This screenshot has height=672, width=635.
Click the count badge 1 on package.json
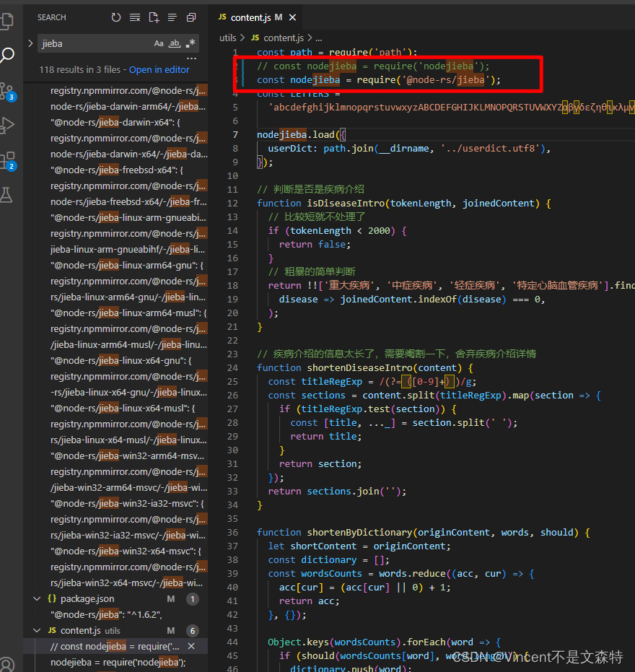193,598
